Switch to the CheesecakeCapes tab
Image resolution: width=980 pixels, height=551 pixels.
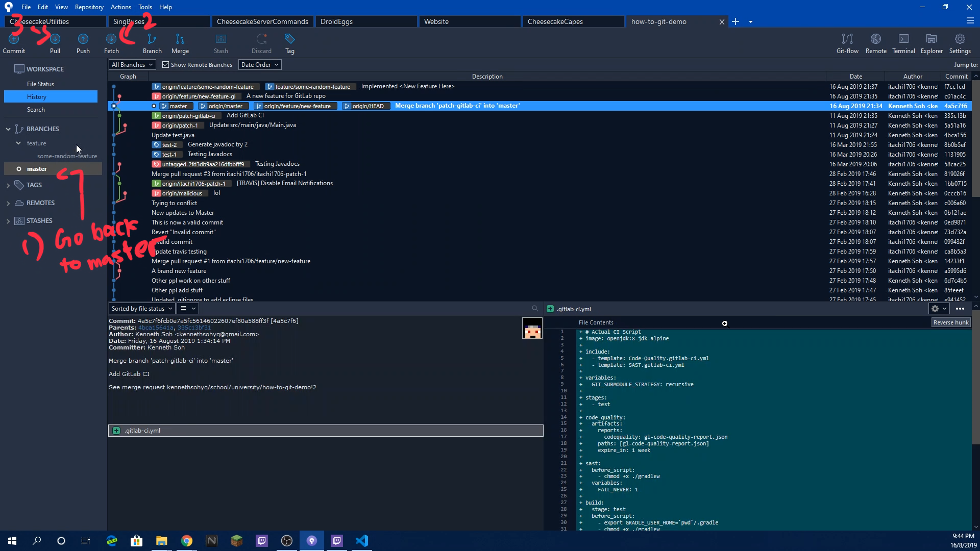click(574, 21)
